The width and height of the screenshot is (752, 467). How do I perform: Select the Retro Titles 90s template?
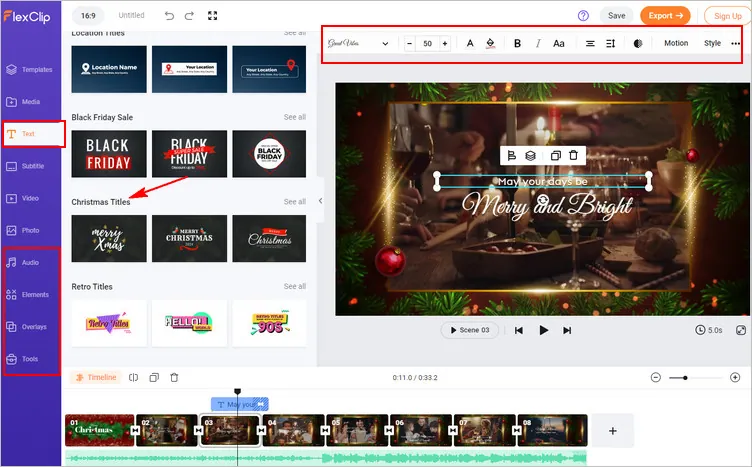coord(269,323)
